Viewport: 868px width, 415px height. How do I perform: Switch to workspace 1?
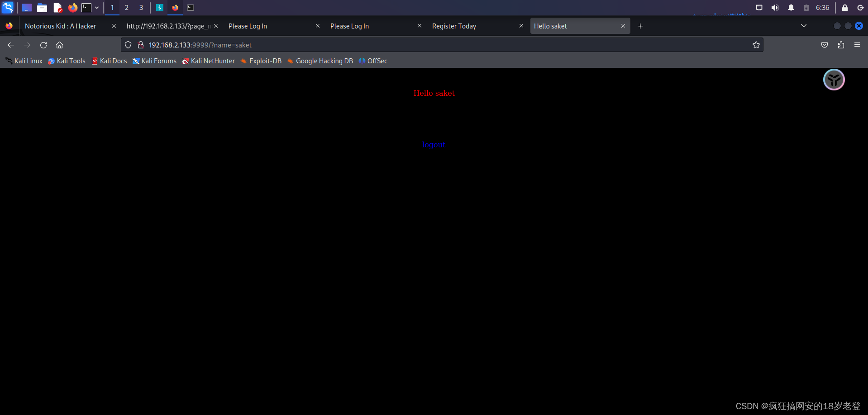pyautogui.click(x=112, y=8)
